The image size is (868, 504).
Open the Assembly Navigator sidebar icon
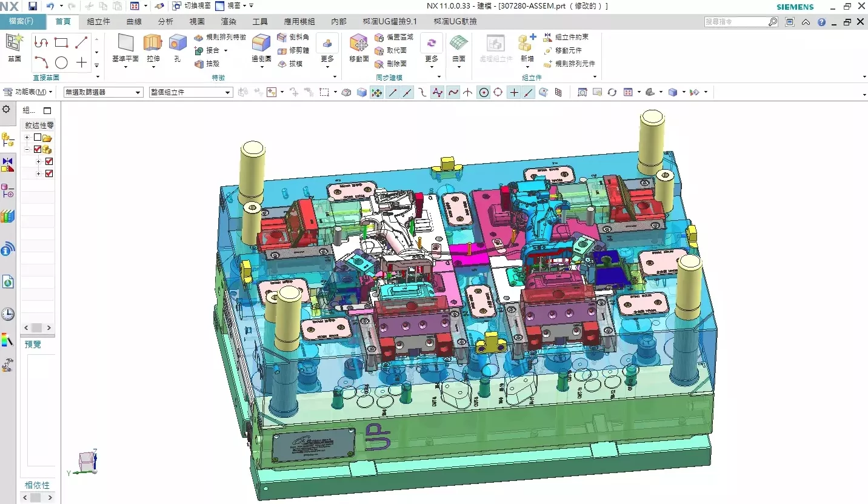click(x=8, y=140)
